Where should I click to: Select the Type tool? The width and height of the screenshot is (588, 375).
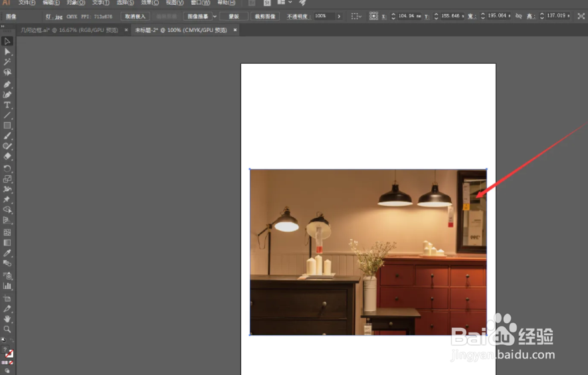tap(7, 105)
